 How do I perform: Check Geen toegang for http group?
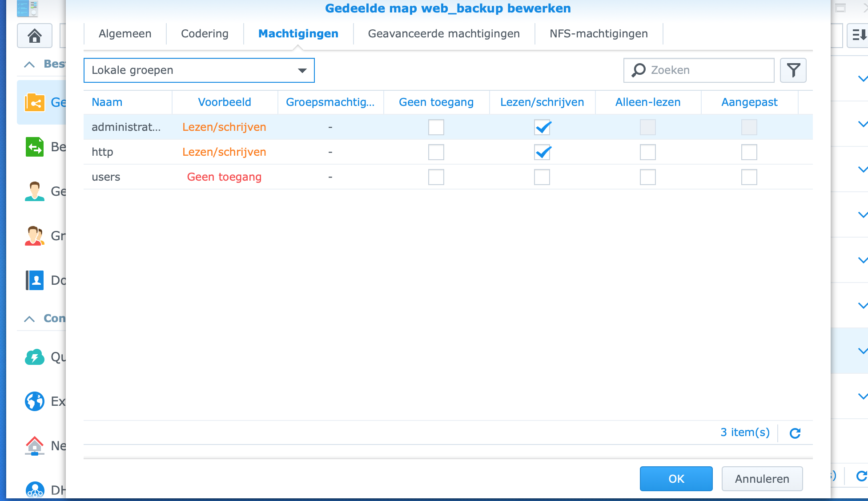coord(436,152)
